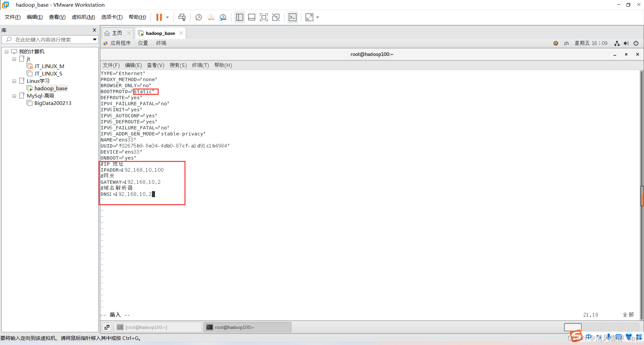This screenshot has width=644, height=345.
Task: Collapse the jt folder node
Action: (x=14, y=59)
